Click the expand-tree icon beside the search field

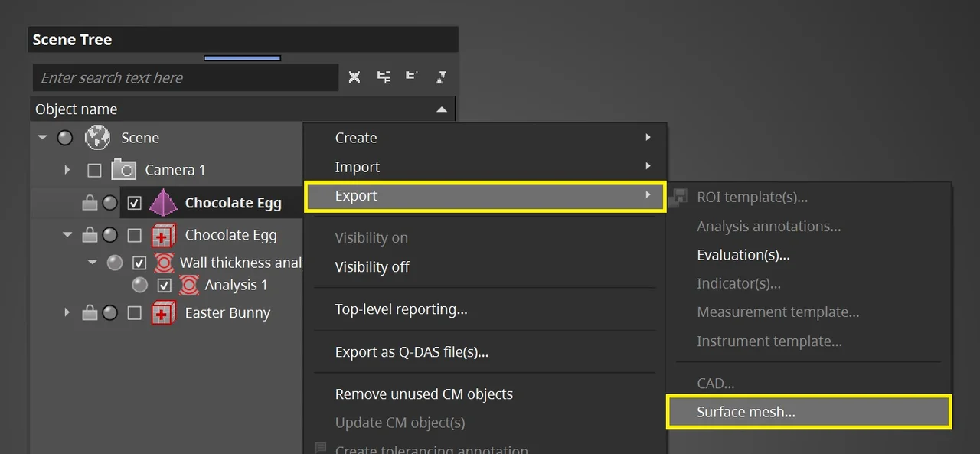[x=384, y=77]
